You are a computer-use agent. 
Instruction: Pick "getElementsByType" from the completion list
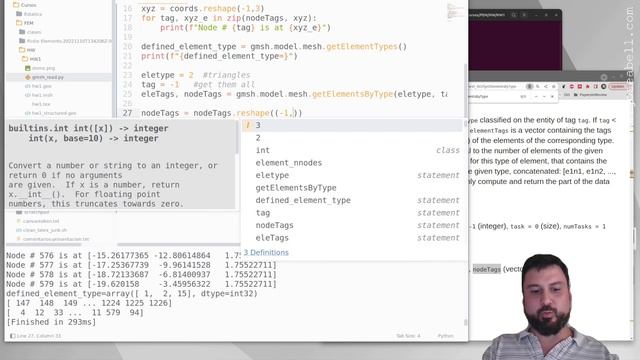click(x=353, y=188)
